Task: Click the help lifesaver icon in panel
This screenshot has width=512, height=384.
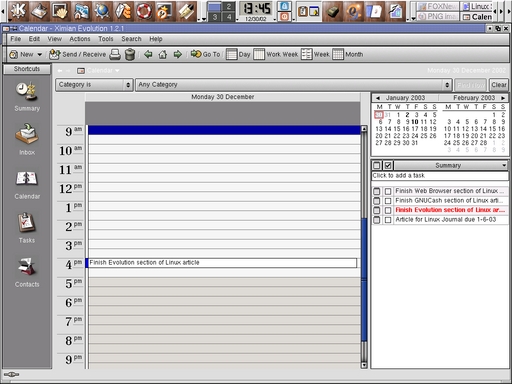Action: click(x=144, y=11)
